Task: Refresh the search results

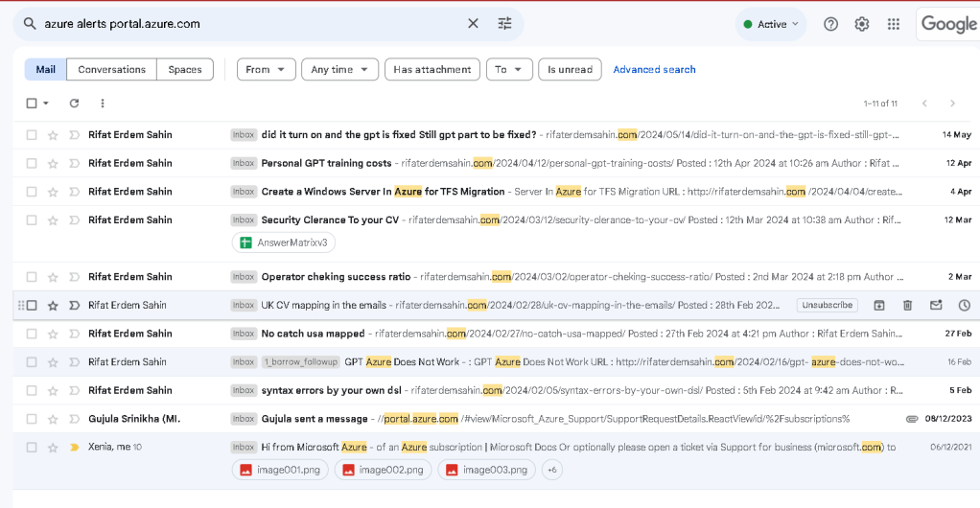Action: click(x=75, y=104)
